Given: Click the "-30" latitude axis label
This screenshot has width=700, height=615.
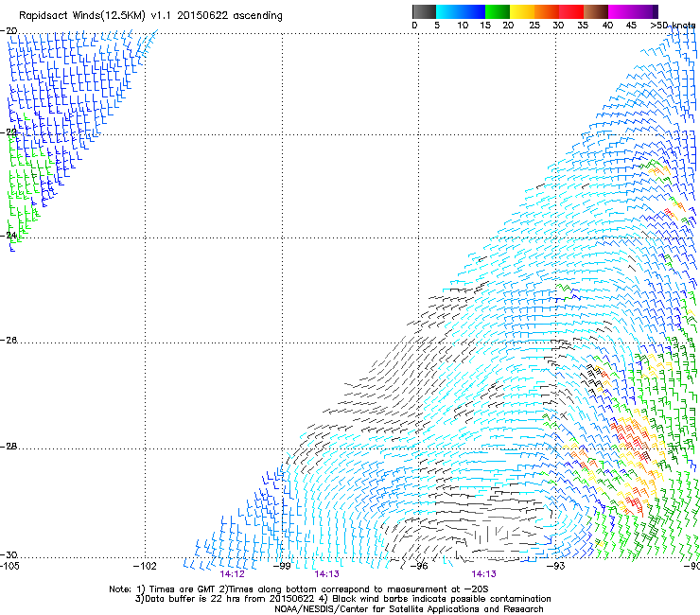Looking at the screenshot, I should click(x=9, y=554).
